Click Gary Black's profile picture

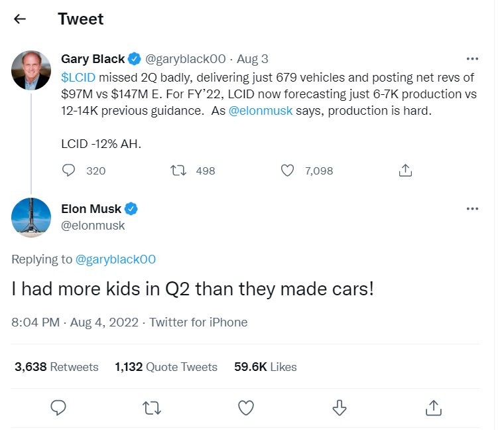coord(31,70)
